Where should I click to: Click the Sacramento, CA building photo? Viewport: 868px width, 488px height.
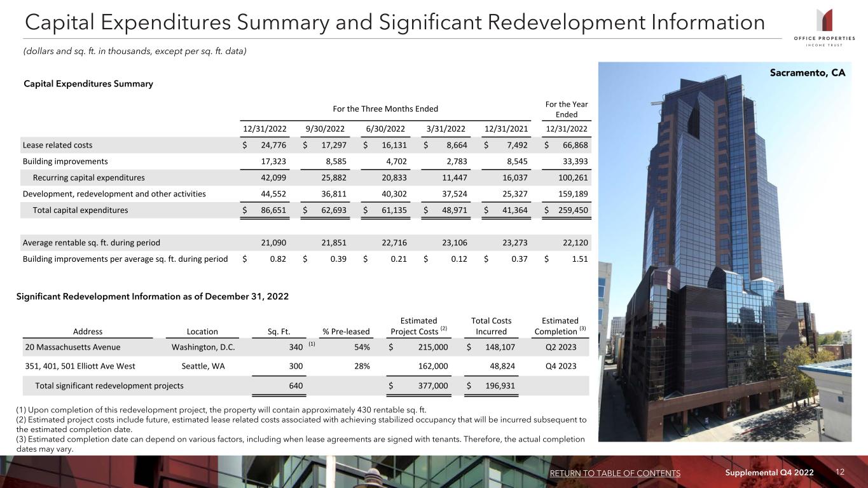click(x=725, y=254)
